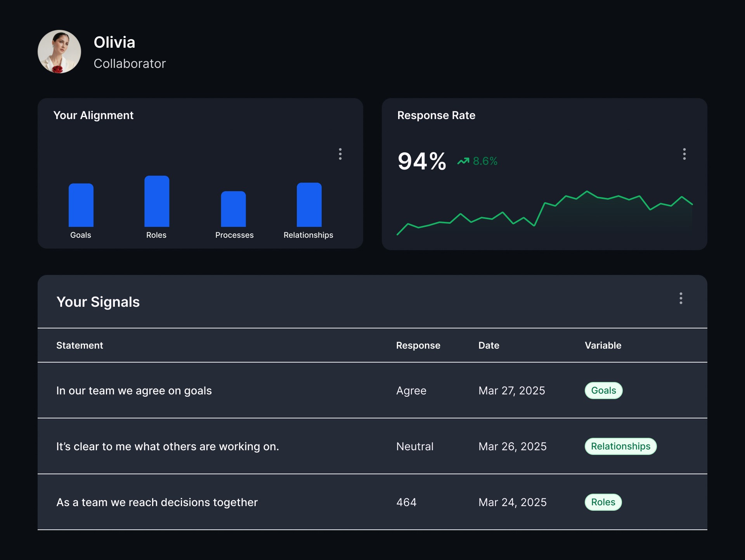Select the Roles bar in alignment chart
Viewport: 745px width, 560px height.
(x=157, y=201)
